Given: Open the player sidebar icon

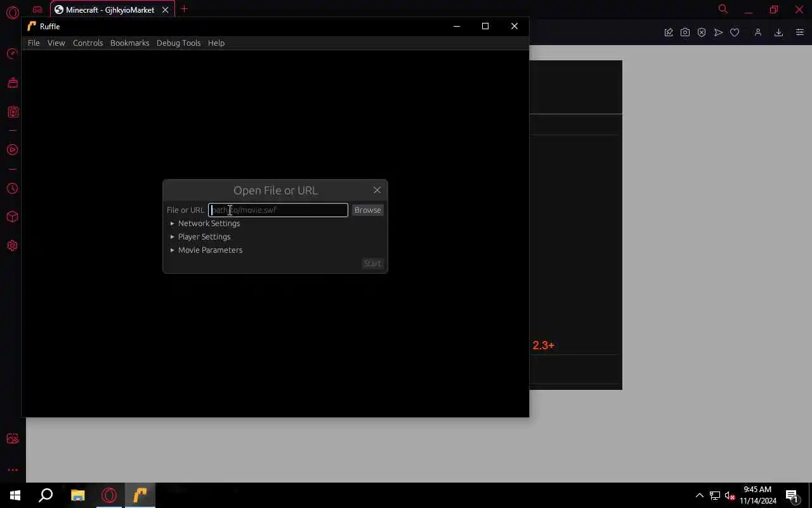Looking at the screenshot, I should click(12, 150).
